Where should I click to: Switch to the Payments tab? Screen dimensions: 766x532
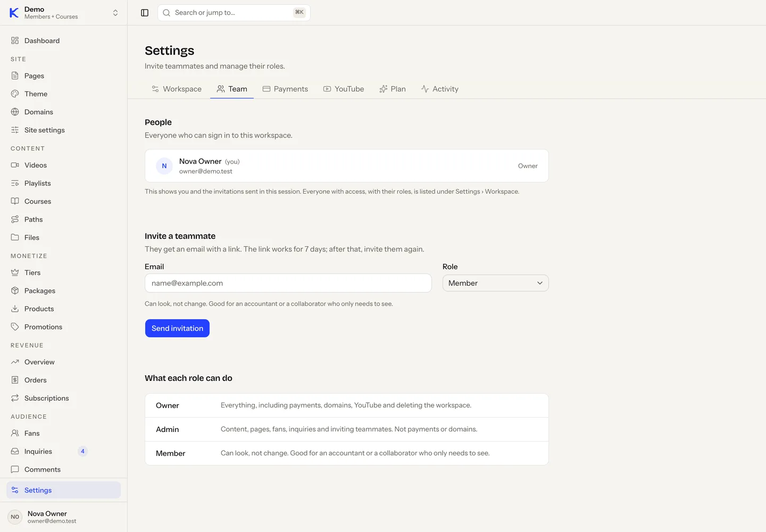pyautogui.click(x=285, y=89)
